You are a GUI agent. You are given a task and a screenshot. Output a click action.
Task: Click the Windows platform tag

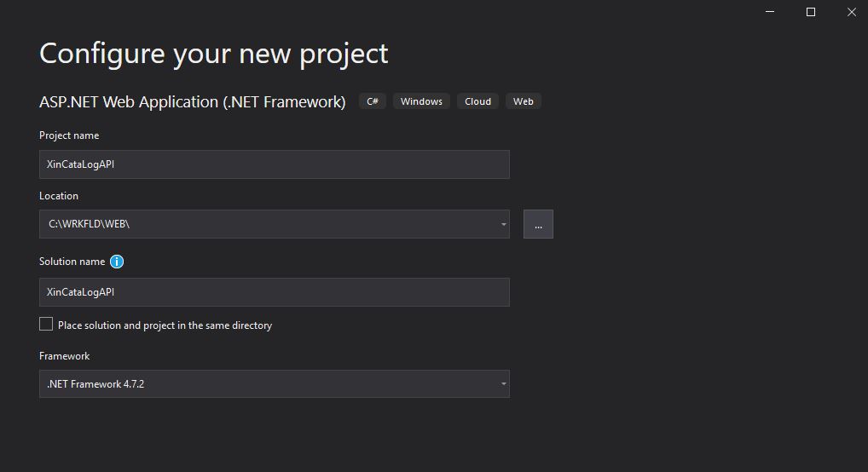click(421, 101)
